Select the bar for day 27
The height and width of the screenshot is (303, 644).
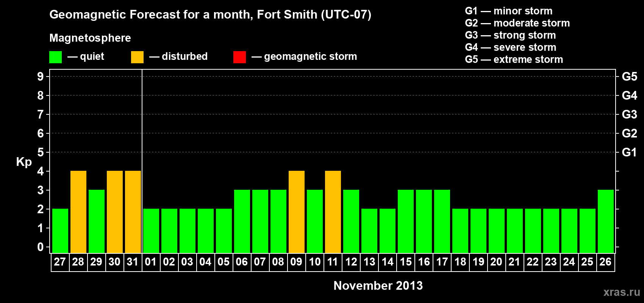point(60,231)
